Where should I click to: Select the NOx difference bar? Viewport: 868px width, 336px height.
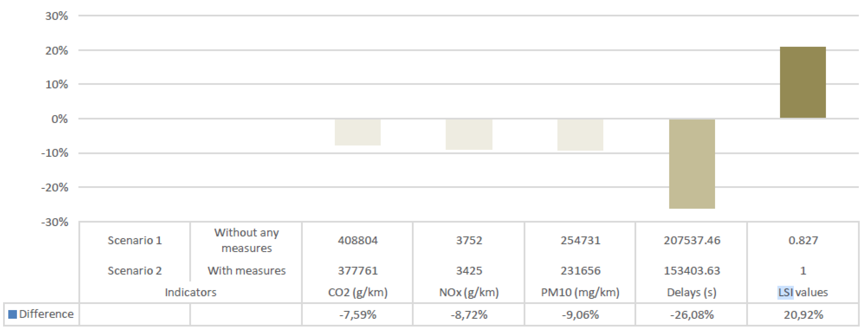(x=469, y=134)
